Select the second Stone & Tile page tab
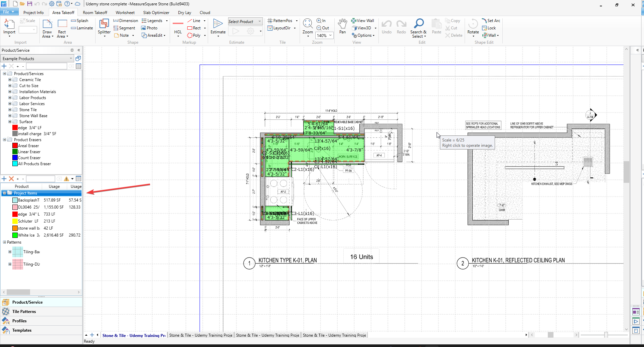Screen dimensions: 644x347 point(201,335)
